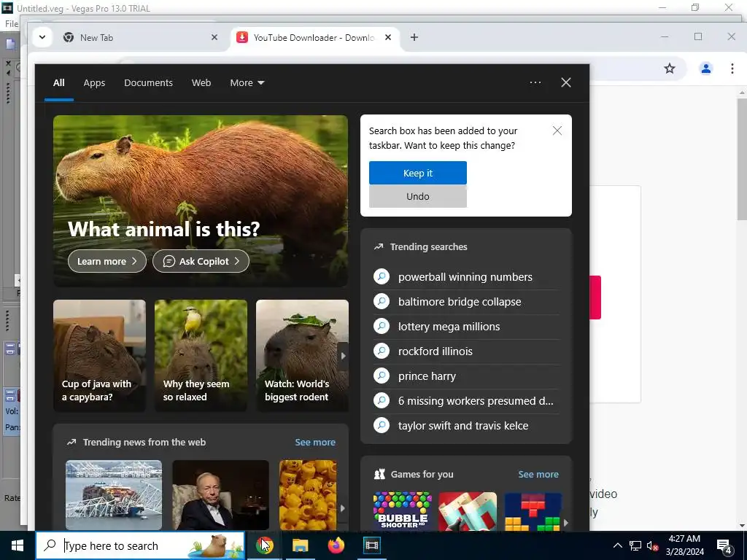The width and height of the screenshot is (747, 560).
Task: Close the YouTube Downloader tab
Action: pyautogui.click(x=388, y=37)
